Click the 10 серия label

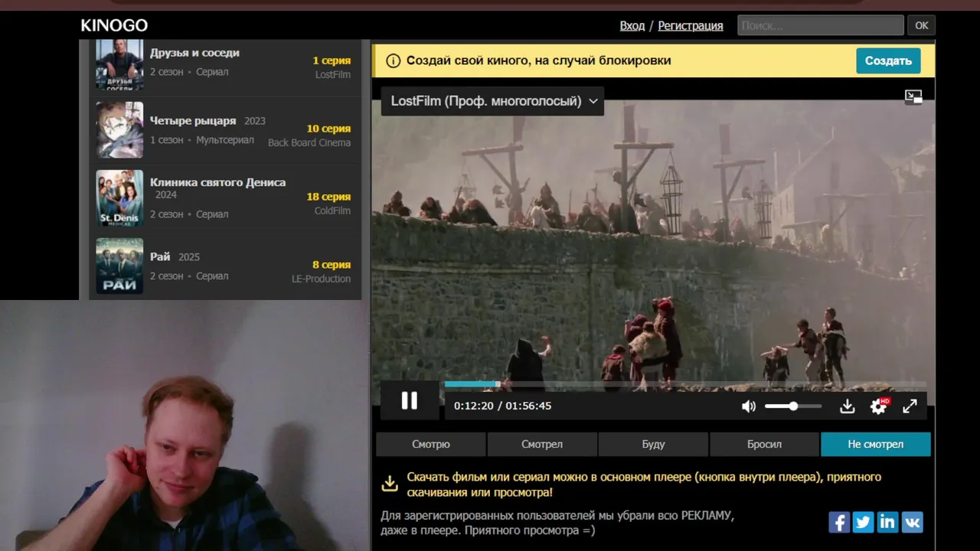(328, 129)
